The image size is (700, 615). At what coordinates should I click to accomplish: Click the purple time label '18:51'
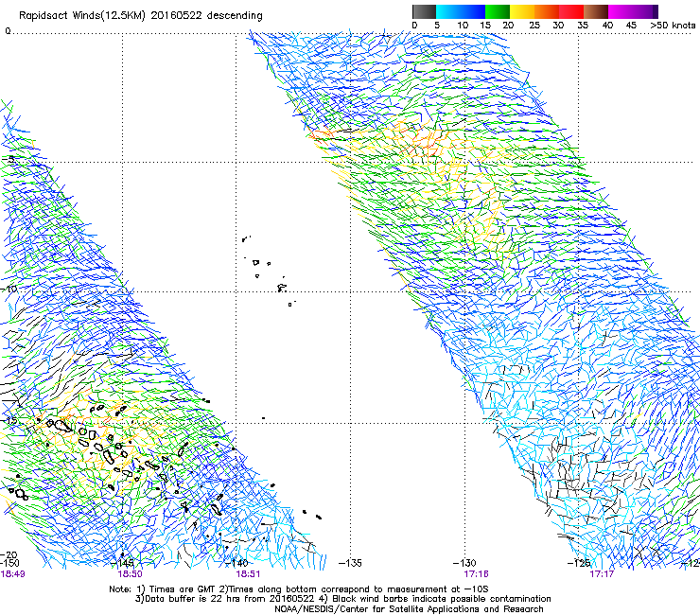[248, 573]
